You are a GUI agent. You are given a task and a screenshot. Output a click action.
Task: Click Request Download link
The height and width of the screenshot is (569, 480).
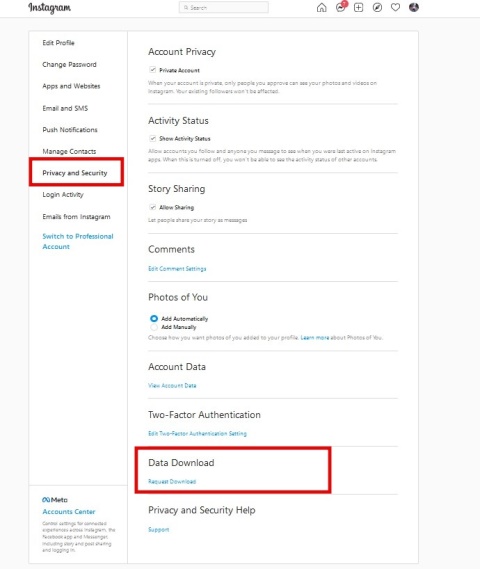click(172, 482)
